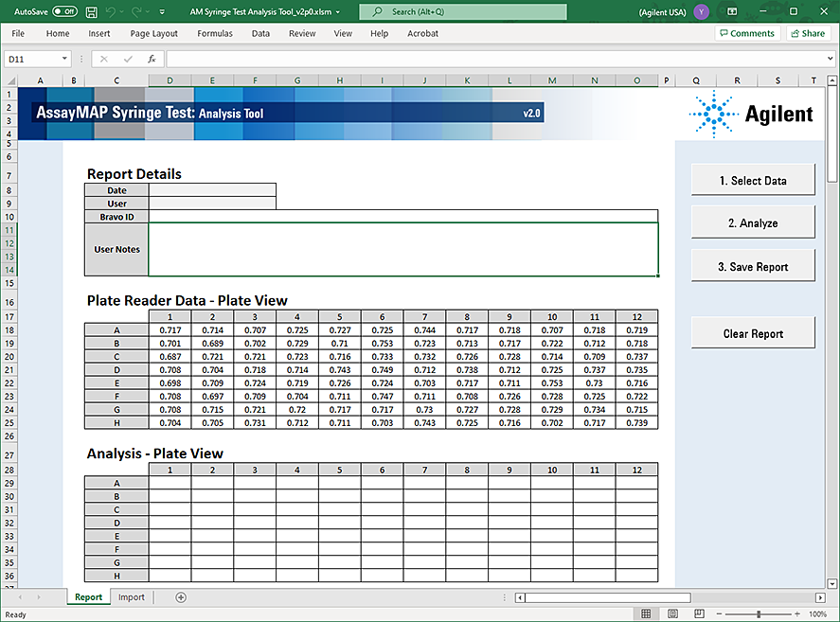Viewport: 840px width, 622px height.
Task: Click the 1. Select Data button
Action: point(753,181)
